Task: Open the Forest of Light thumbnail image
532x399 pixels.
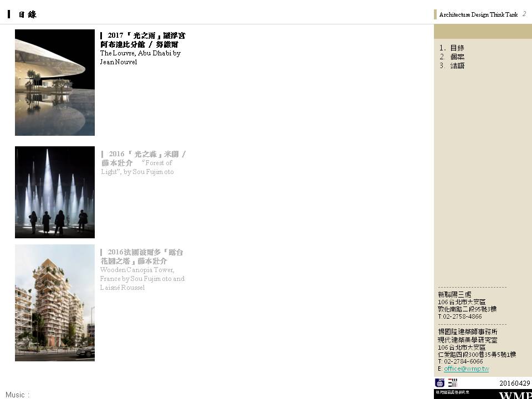Action: (55, 192)
